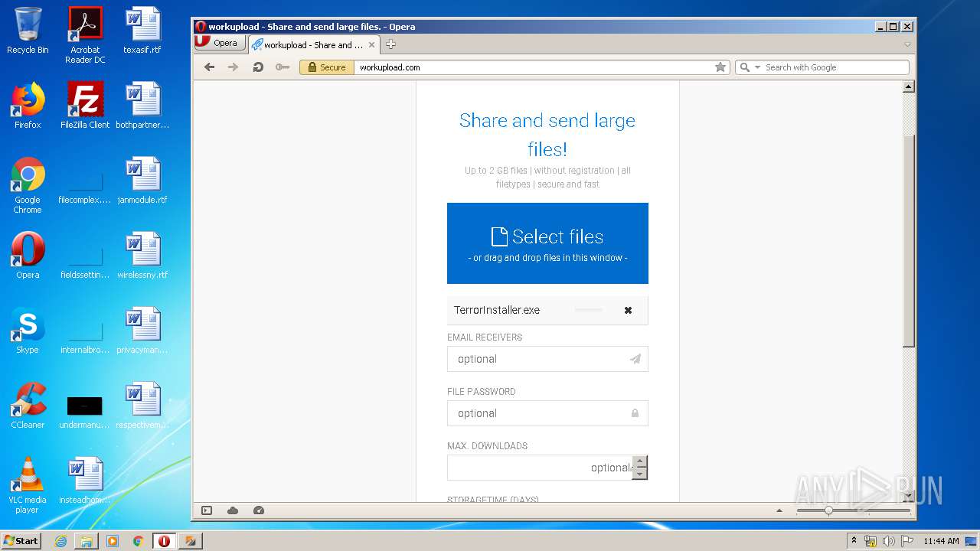Open the Recycle Bin desktop icon
980x551 pixels.
pos(28,31)
